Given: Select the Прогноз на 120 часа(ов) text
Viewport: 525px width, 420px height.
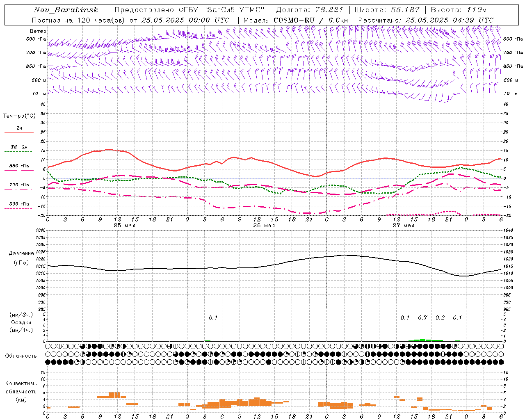Looking at the screenshot, I should [79, 20].
